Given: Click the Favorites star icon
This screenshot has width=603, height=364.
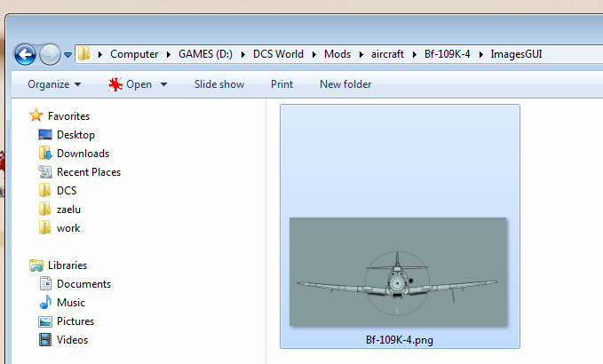Looking at the screenshot, I should (36, 115).
